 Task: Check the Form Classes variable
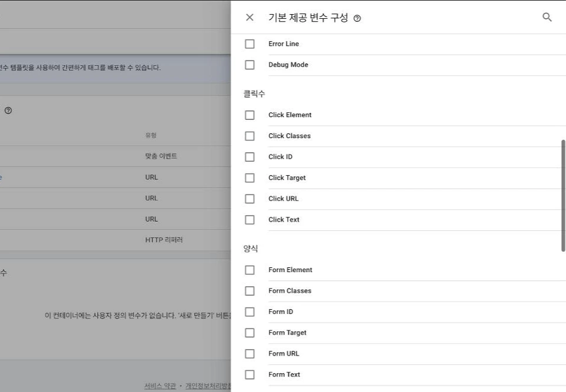[249, 291]
